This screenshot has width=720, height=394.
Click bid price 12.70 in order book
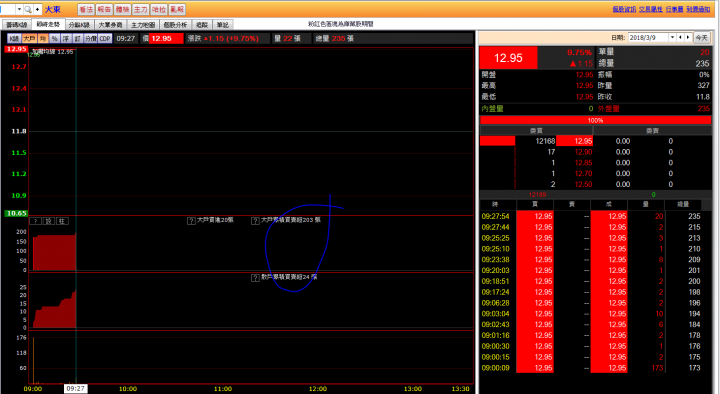click(583, 174)
